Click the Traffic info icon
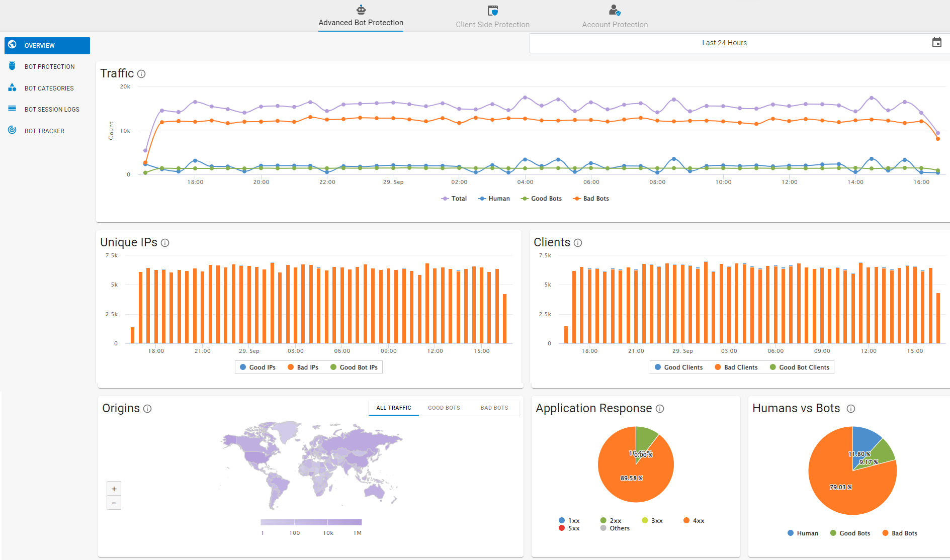950x560 pixels. coord(141,74)
